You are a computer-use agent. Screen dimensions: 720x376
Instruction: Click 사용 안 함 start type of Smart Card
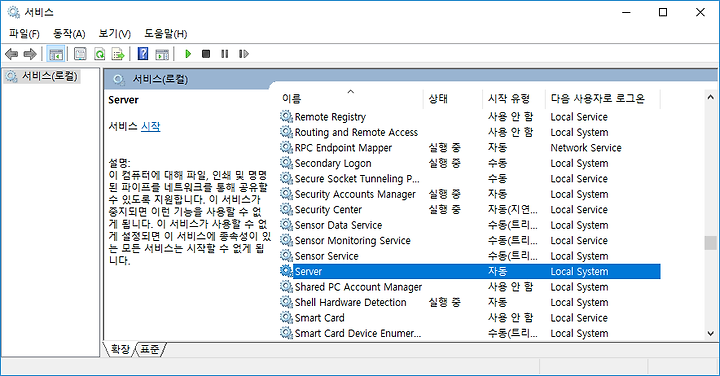click(511, 318)
